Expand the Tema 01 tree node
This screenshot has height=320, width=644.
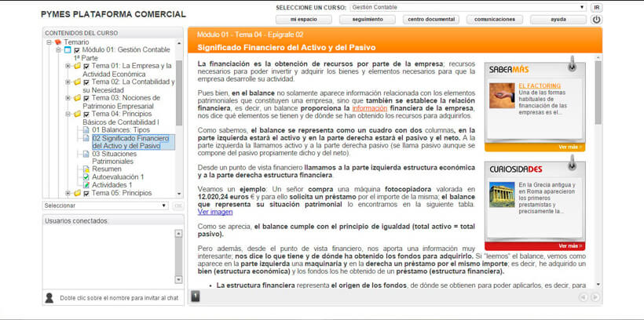click(x=68, y=66)
